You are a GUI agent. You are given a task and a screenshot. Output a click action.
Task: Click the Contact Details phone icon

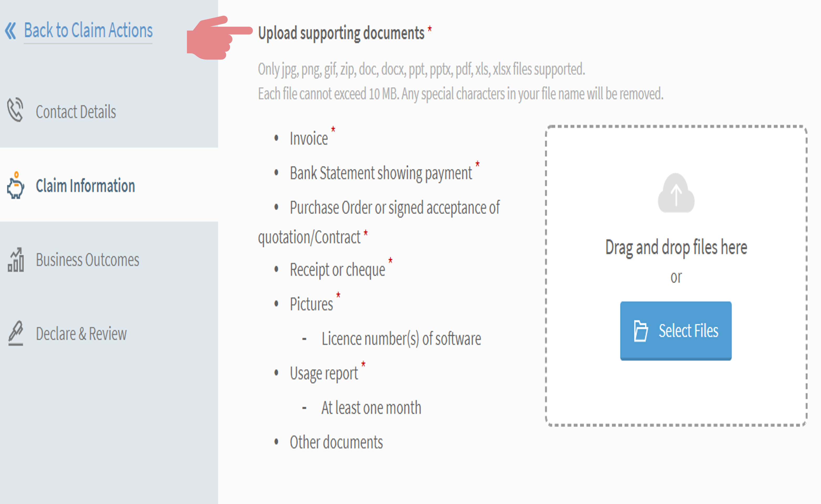[16, 111]
